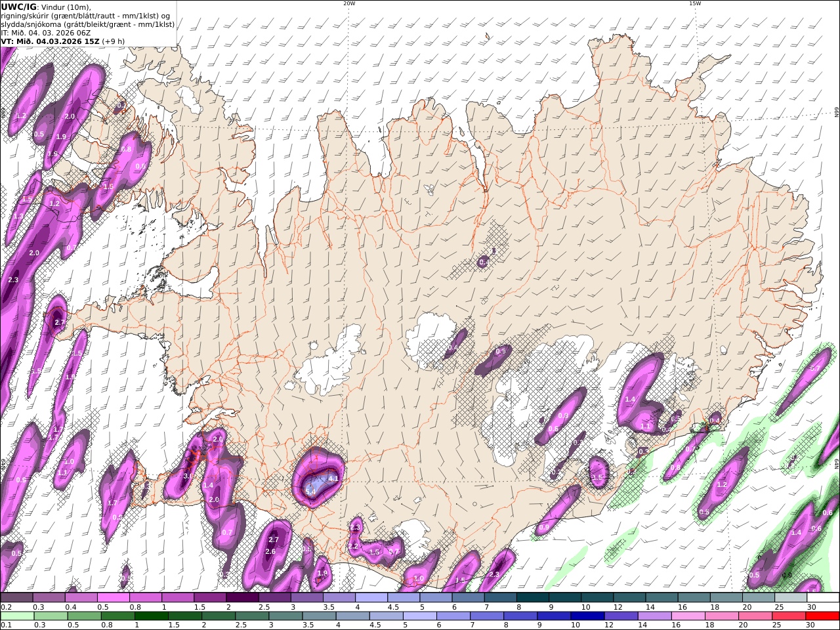Click the initial time 'IT: Mið. 04. 03. 2026 06Z'
The width and height of the screenshot is (840, 630).
[x=45, y=33]
